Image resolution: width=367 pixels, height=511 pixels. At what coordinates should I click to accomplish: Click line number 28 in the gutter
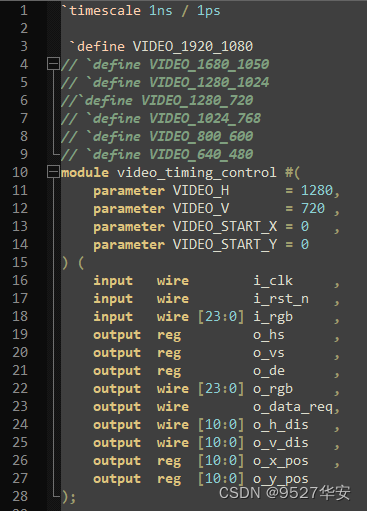point(20,496)
